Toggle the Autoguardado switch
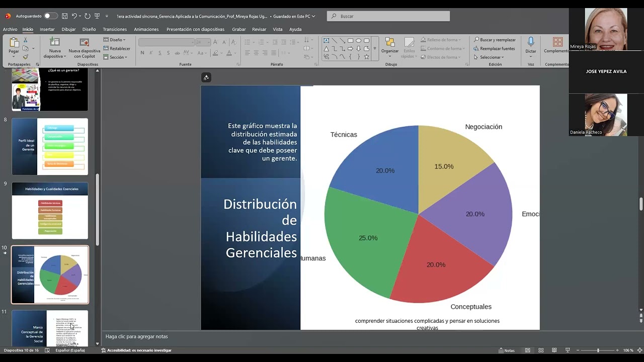The image size is (644, 362). pos(51,16)
